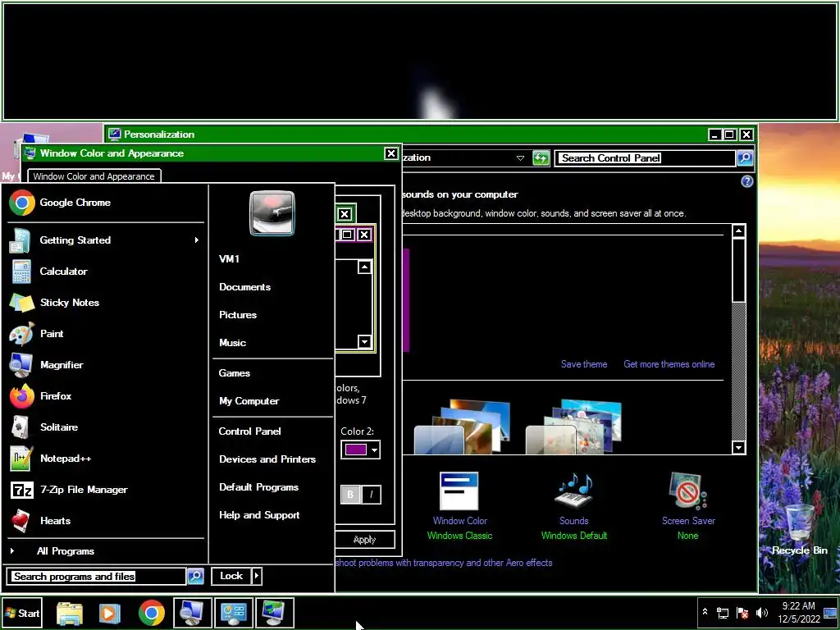840x630 pixels.
Task: Open VM1 user folder in Start menu
Action: click(230, 259)
